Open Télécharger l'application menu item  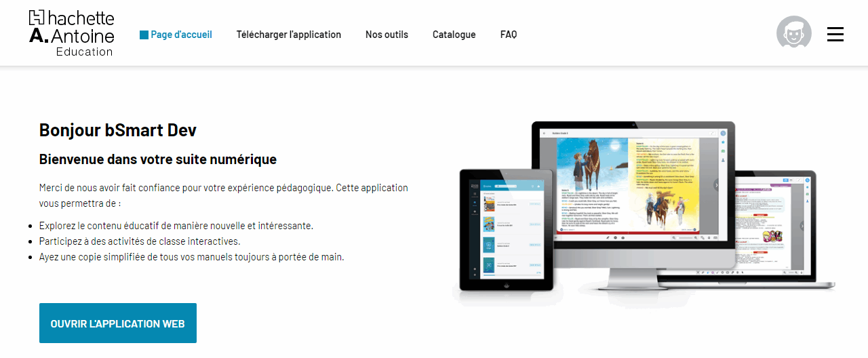pos(289,35)
